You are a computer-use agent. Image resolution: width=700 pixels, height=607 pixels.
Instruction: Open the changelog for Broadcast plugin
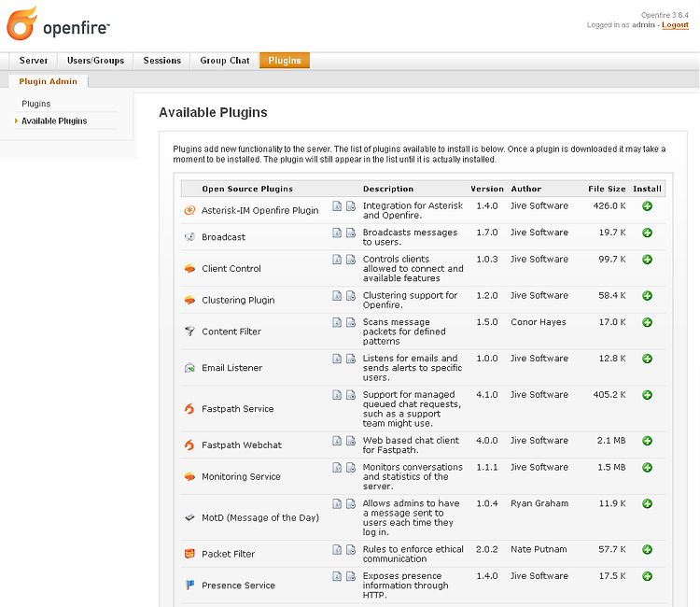coord(351,233)
